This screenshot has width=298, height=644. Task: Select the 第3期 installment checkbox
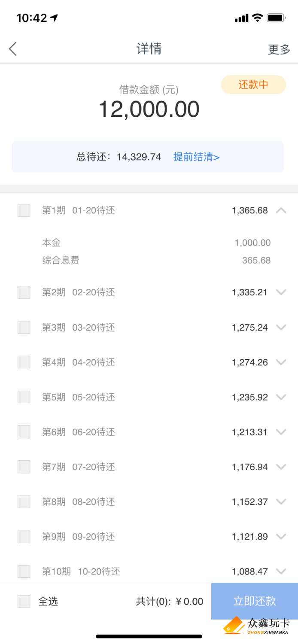tap(24, 327)
